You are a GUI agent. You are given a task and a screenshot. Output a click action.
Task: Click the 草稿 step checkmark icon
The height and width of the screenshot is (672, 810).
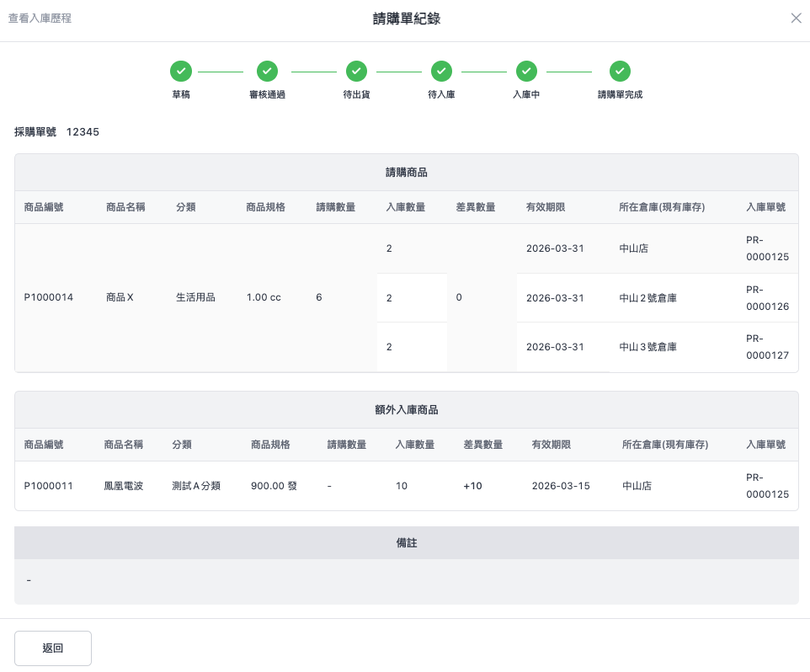point(181,72)
